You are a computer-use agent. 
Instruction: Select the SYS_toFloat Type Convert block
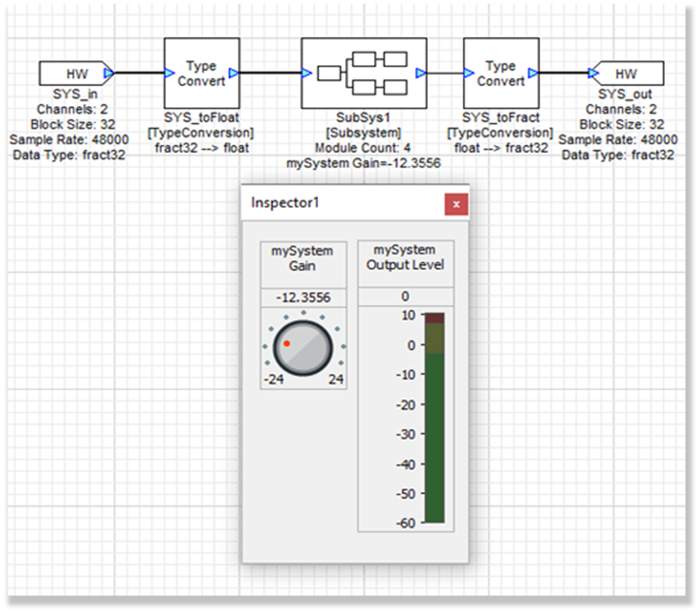(x=201, y=73)
